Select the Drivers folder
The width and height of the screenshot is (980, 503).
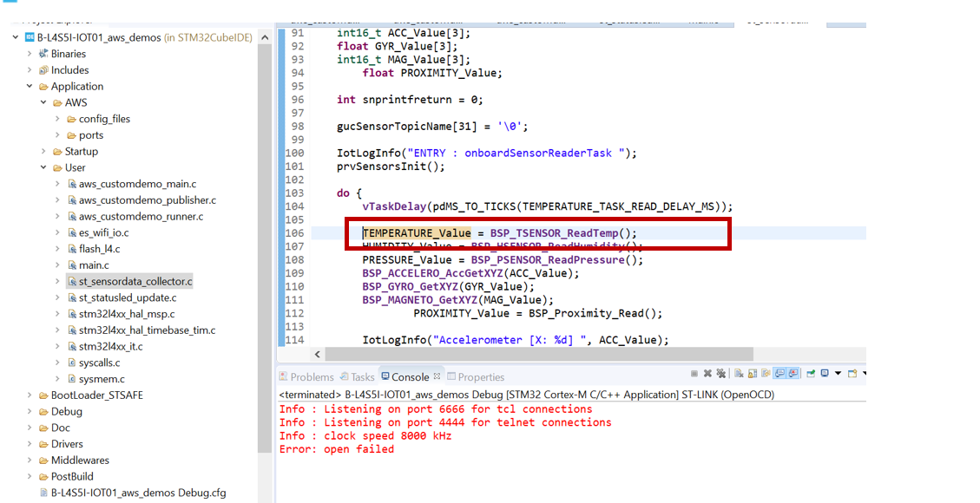[67, 444]
